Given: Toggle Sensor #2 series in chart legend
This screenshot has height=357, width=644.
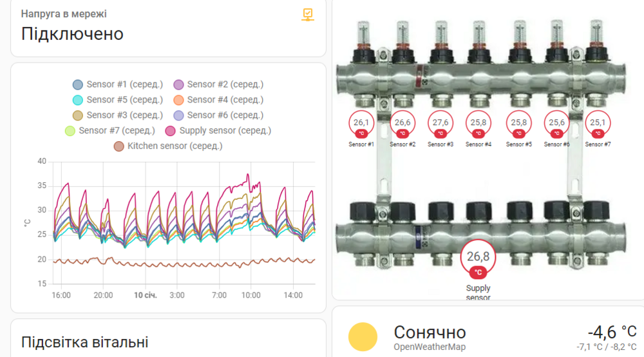Looking at the screenshot, I should [218, 84].
